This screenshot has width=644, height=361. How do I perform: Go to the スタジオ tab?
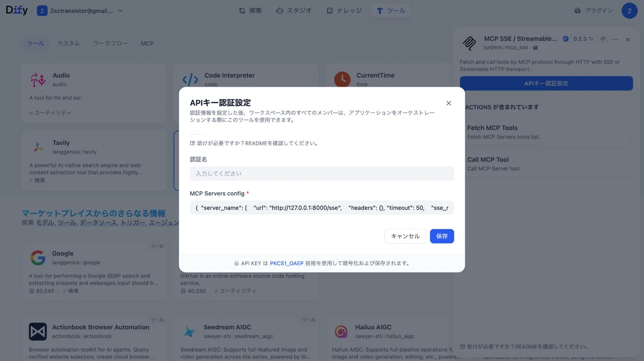click(294, 11)
